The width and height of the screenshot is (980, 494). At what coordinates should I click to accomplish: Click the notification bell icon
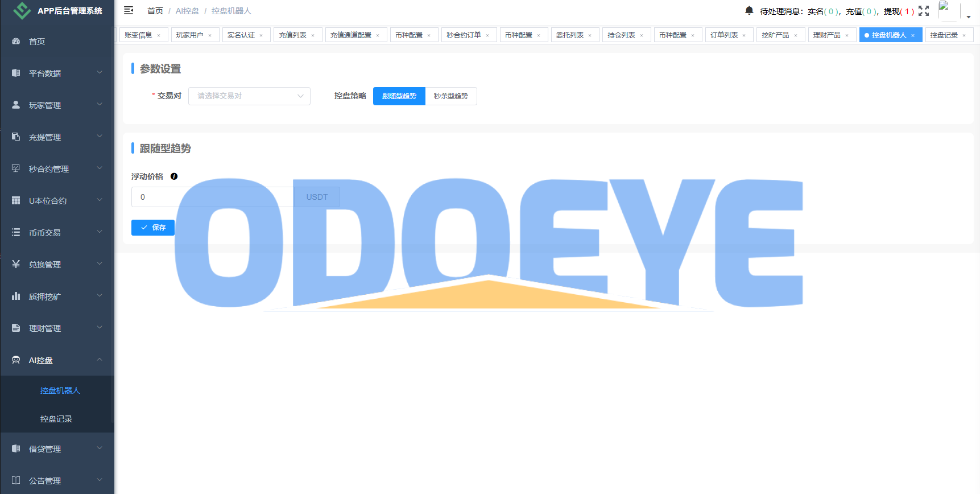pos(749,10)
